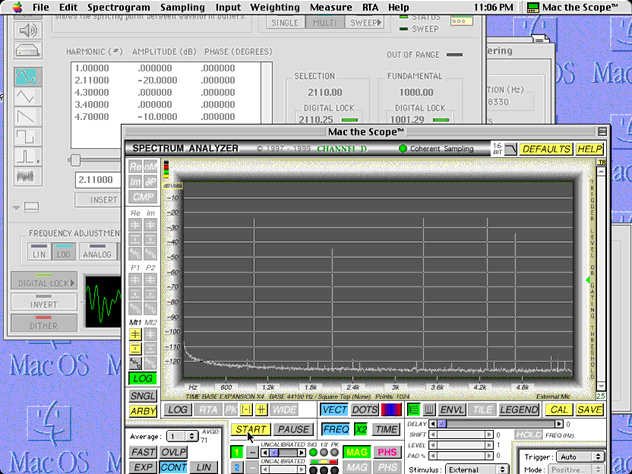The image size is (632, 474).
Task: Select harmonic row 4.70000
Action: 166,117
